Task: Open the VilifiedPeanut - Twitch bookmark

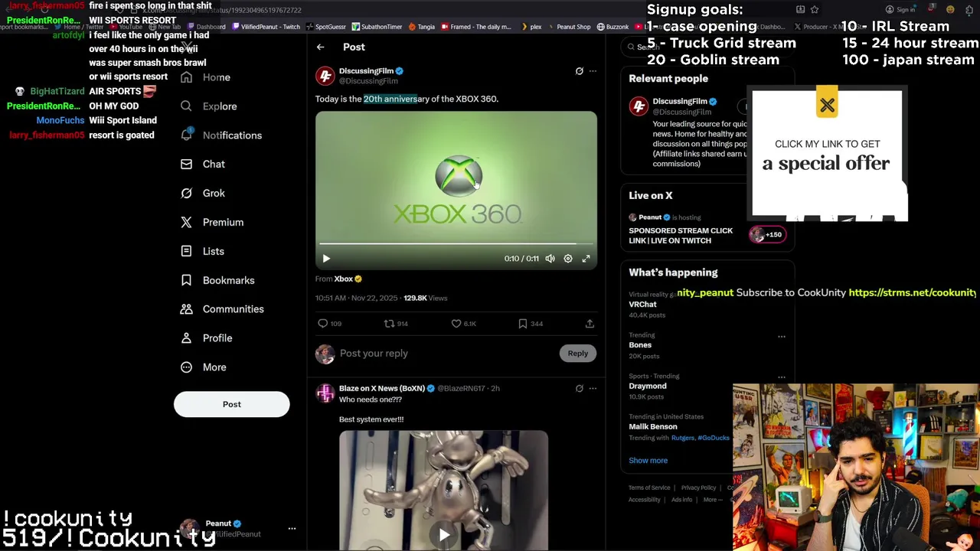Action: click(x=266, y=27)
